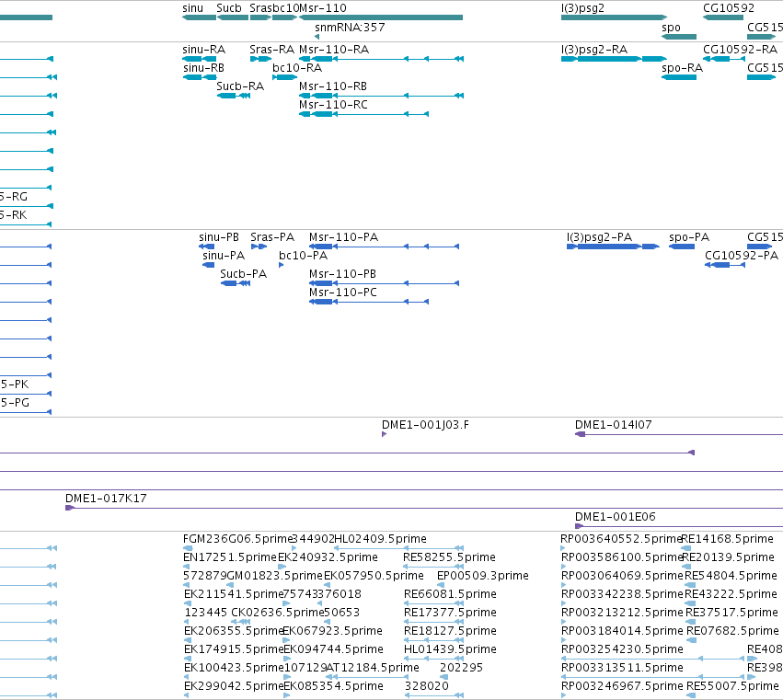Click the l(3)psg2 gene bar

615,17
